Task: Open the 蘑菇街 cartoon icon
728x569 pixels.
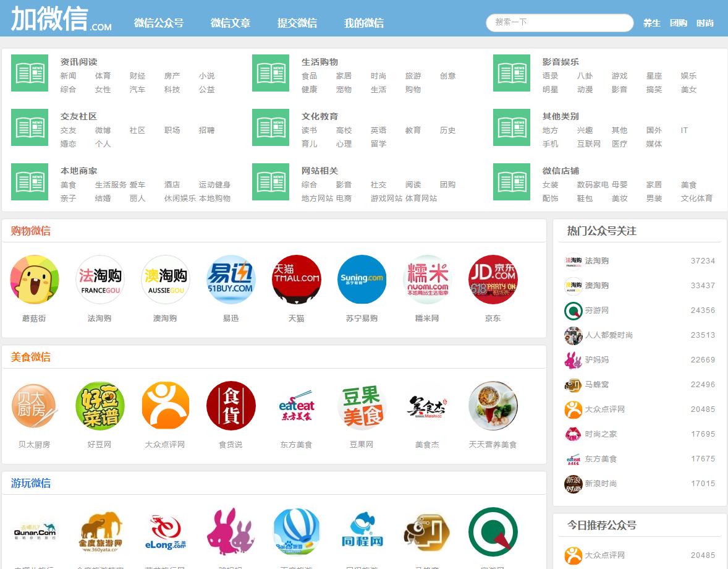Action: pyautogui.click(x=35, y=279)
